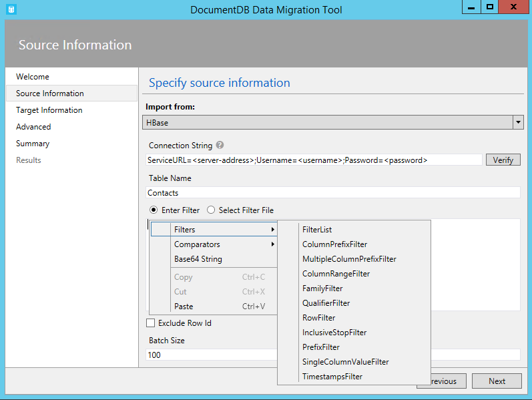Click the Next button
The height and width of the screenshot is (400, 532).
[x=497, y=381]
